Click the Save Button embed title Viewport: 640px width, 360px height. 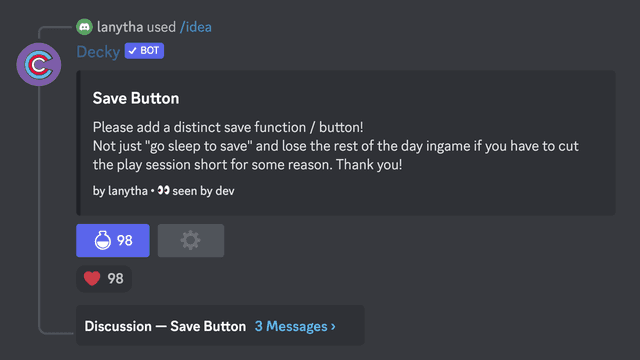[x=136, y=98]
